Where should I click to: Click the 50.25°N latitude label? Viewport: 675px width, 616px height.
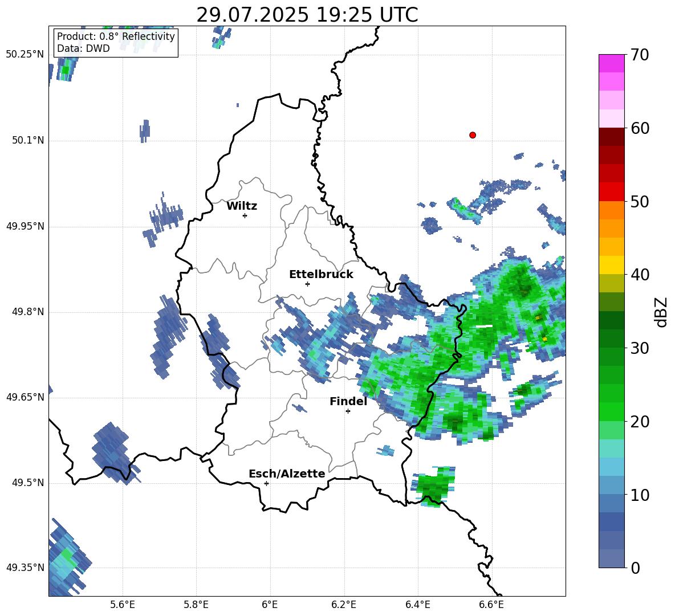click(x=25, y=55)
